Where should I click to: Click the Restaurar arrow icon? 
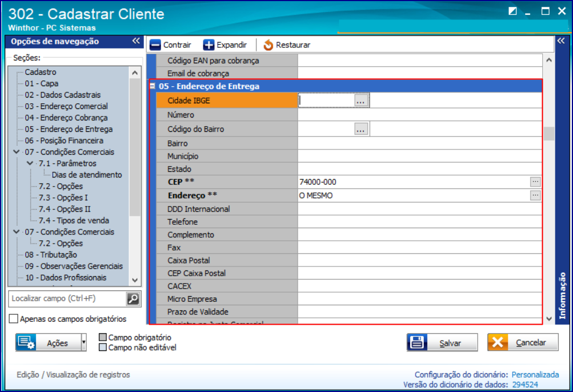click(269, 45)
